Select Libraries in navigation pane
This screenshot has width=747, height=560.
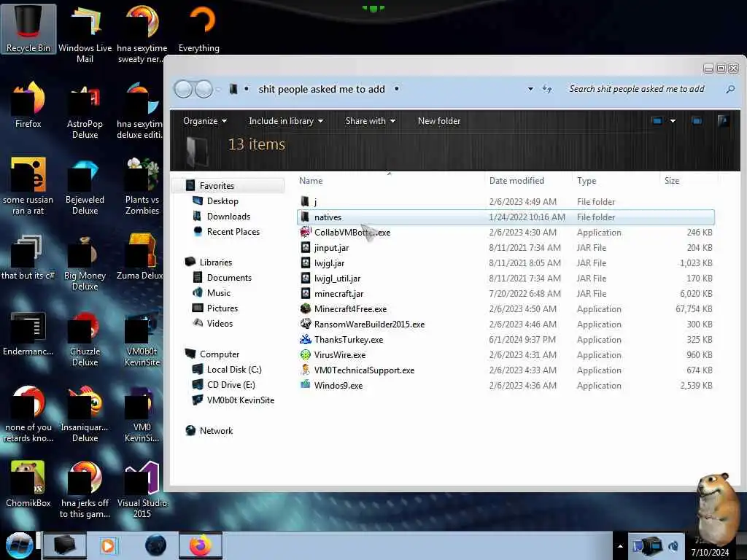pyautogui.click(x=216, y=262)
